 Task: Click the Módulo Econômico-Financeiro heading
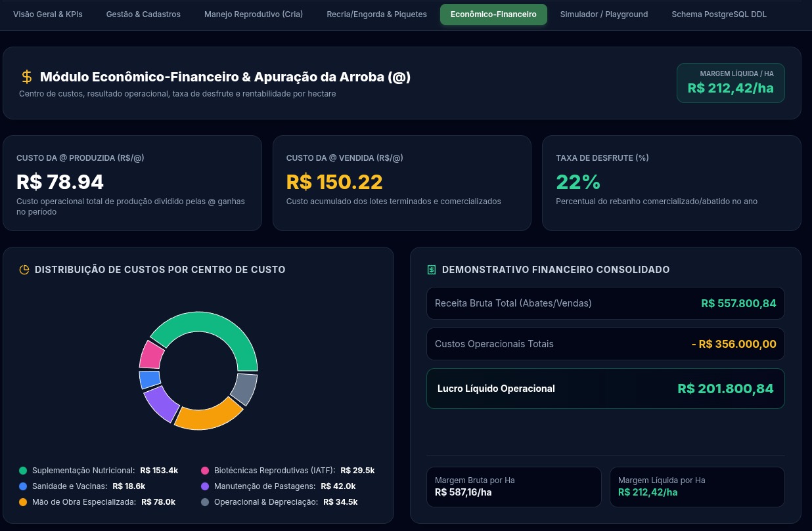coord(225,77)
